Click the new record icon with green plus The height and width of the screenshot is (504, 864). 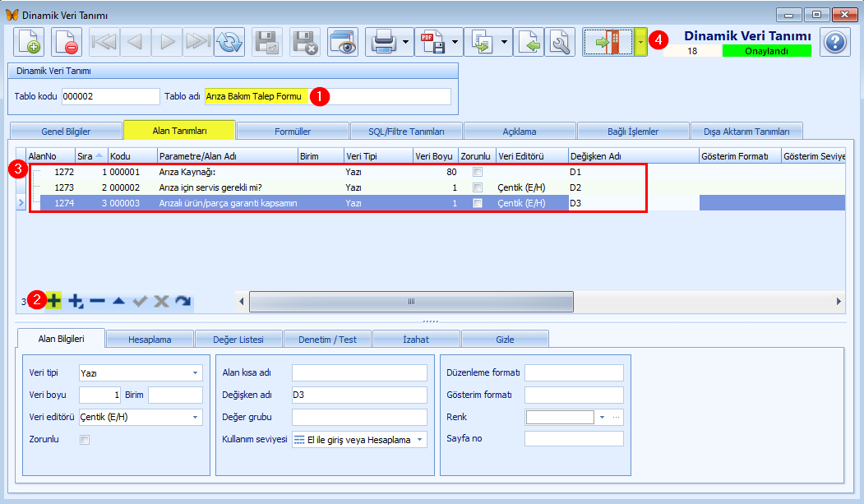point(29,42)
